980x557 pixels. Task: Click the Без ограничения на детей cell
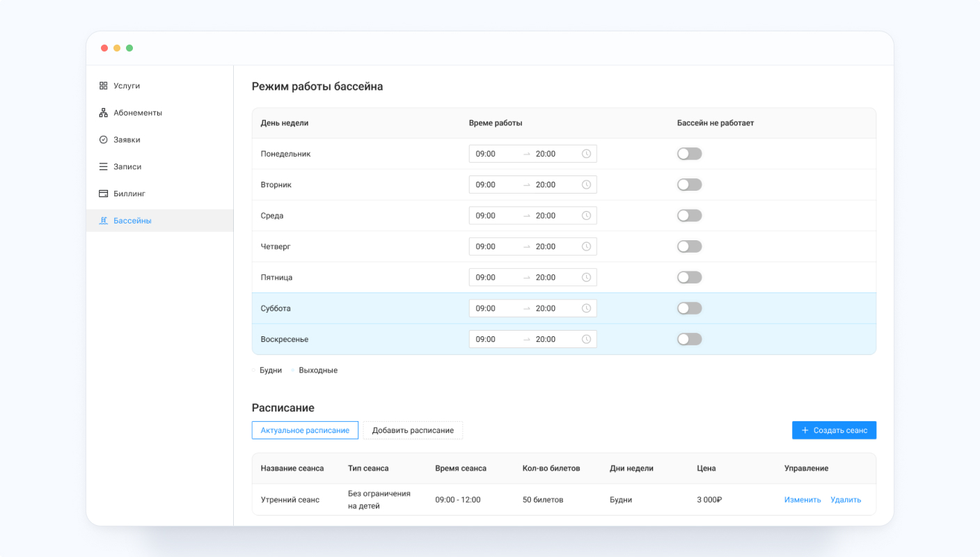point(379,500)
